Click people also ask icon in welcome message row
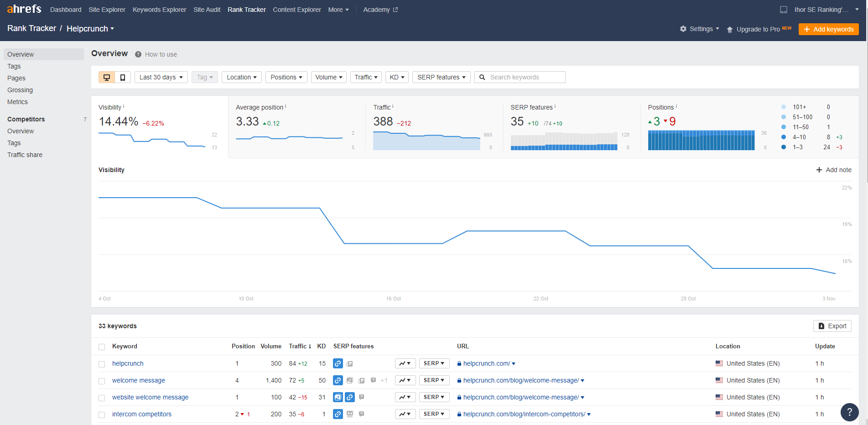This screenshot has width=868, height=425. tap(373, 380)
